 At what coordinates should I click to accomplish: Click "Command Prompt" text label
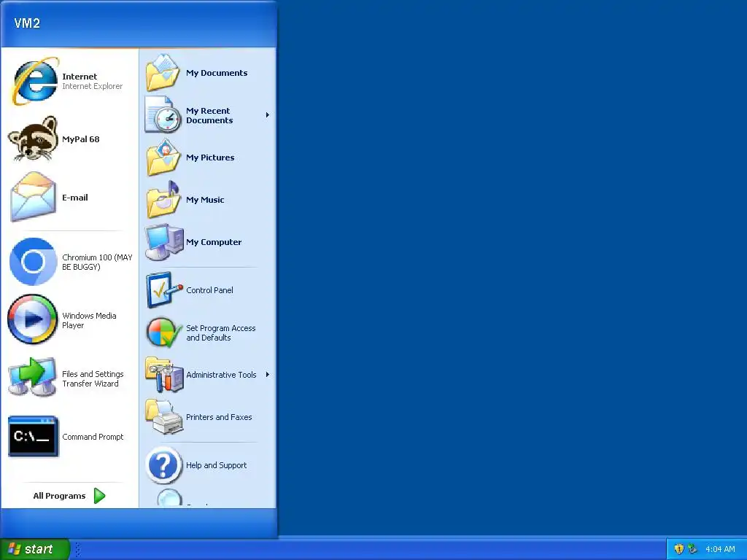point(93,437)
